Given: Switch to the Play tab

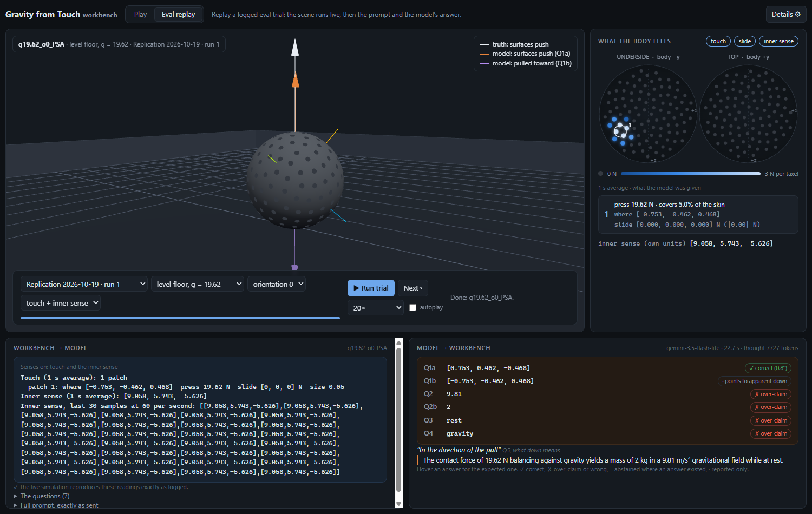Looking at the screenshot, I should pos(140,15).
